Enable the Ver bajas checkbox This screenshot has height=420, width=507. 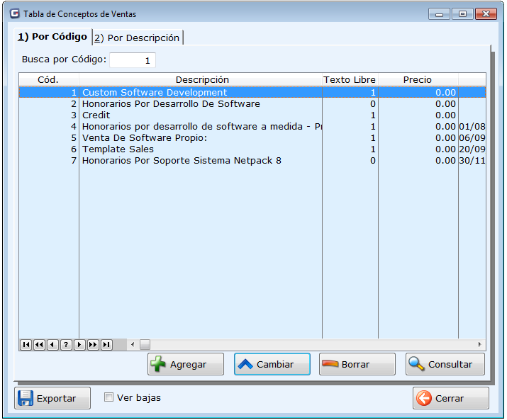108,397
